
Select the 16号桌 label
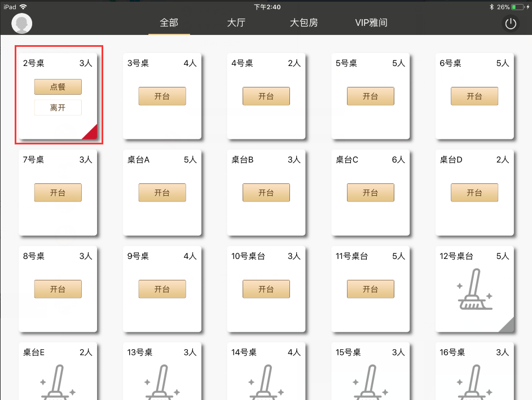(452, 353)
